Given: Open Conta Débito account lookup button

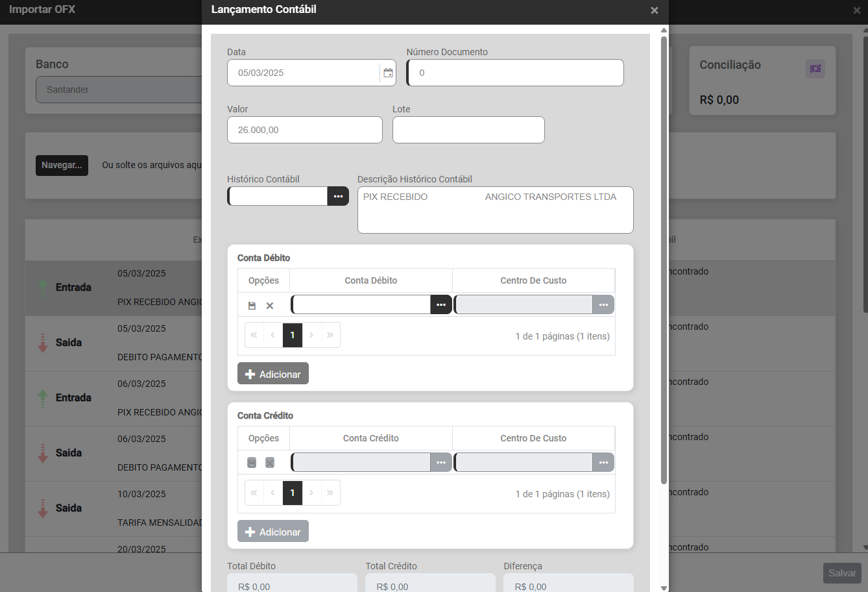Looking at the screenshot, I should 441,304.
